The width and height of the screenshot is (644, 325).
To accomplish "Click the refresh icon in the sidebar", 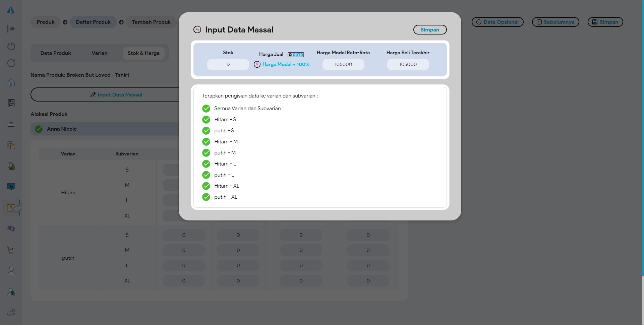I will coord(11,63).
